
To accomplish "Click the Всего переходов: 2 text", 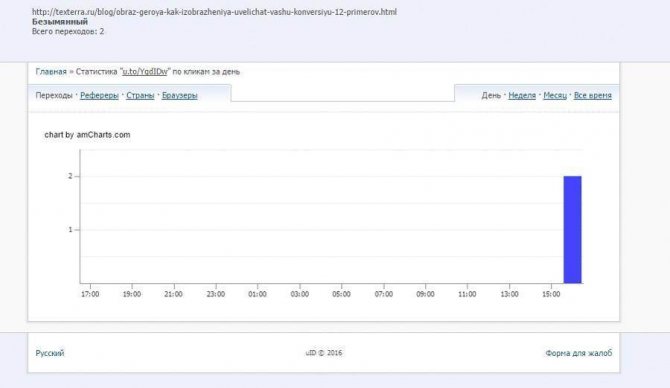I will [x=68, y=31].
